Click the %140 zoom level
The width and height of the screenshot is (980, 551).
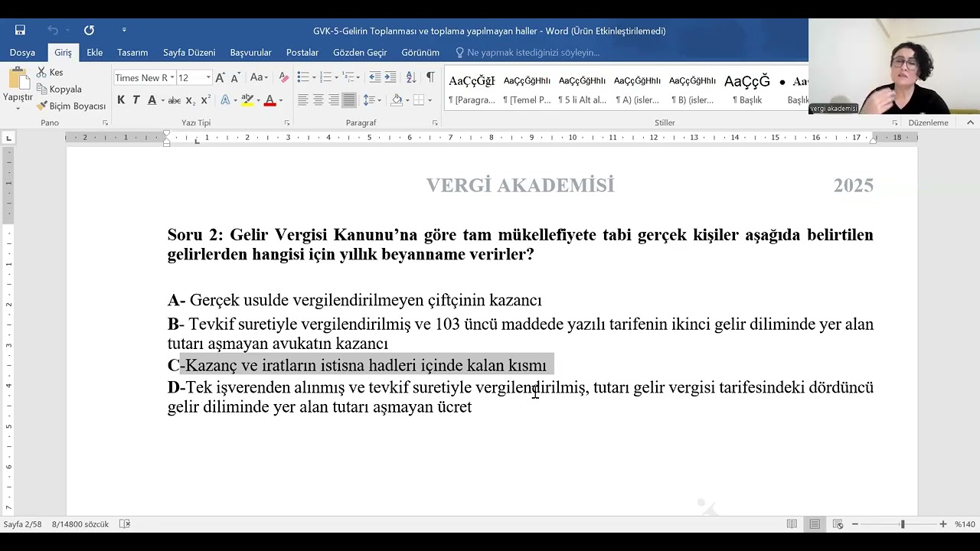pyautogui.click(x=965, y=524)
